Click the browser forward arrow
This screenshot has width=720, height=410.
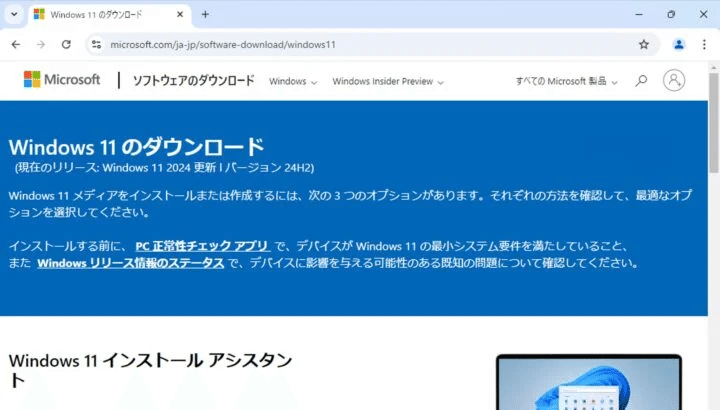[x=41, y=45]
